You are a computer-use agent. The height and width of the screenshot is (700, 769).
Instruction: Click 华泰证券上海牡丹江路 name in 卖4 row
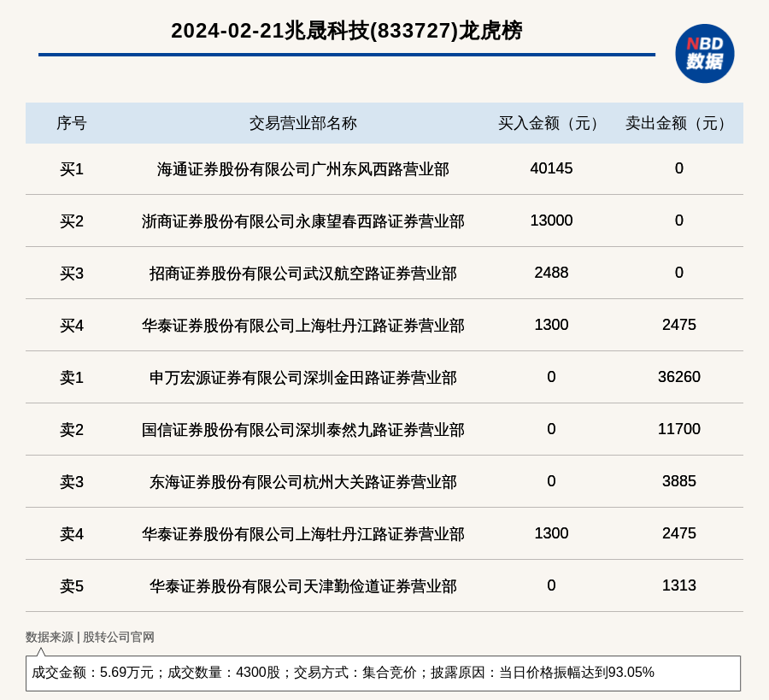pos(302,533)
